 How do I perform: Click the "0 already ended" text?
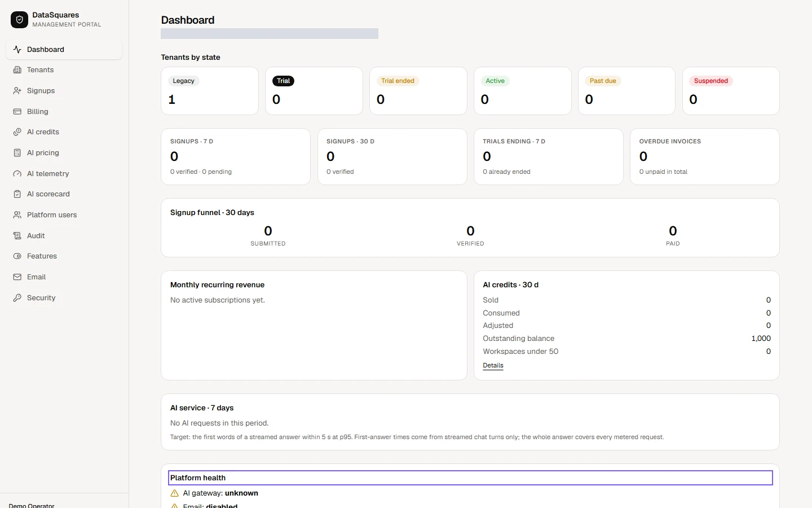pyautogui.click(x=506, y=172)
